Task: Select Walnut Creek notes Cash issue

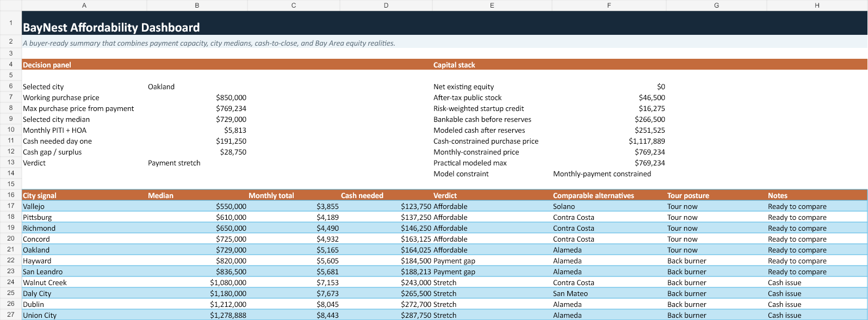Action: pos(817,282)
